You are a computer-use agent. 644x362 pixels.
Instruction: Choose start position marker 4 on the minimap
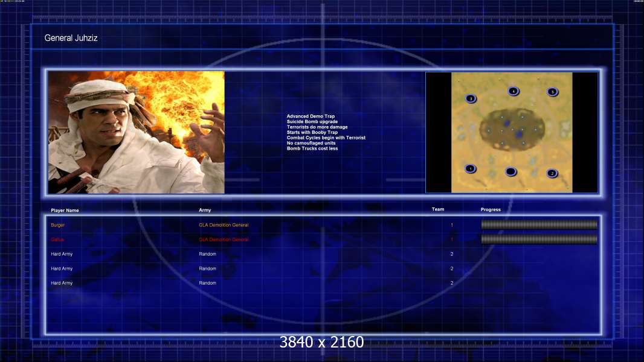[x=513, y=91]
